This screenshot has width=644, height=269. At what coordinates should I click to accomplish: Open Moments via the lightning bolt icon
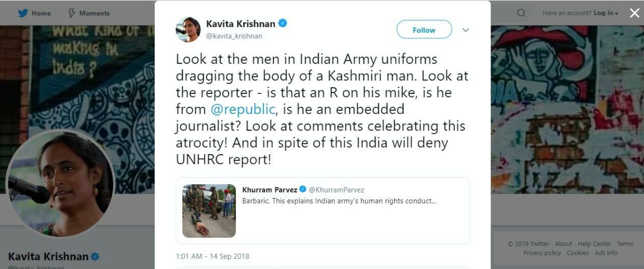(72, 13)
